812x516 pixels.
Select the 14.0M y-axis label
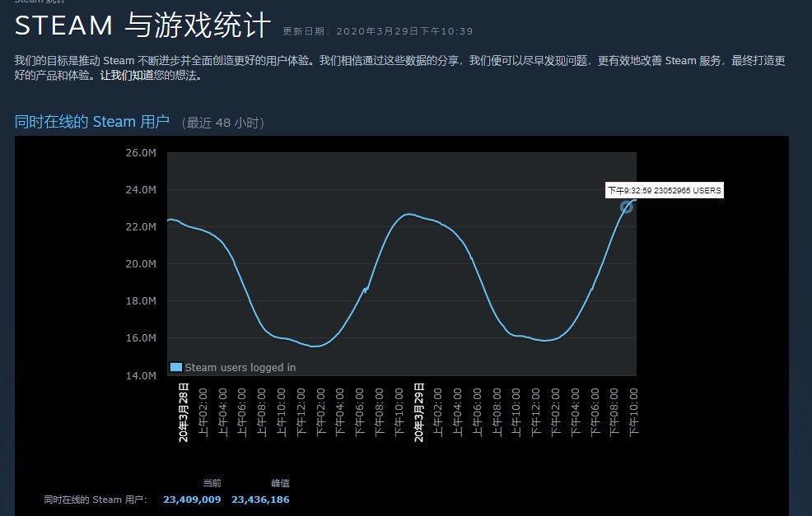(x=141, y=375)
